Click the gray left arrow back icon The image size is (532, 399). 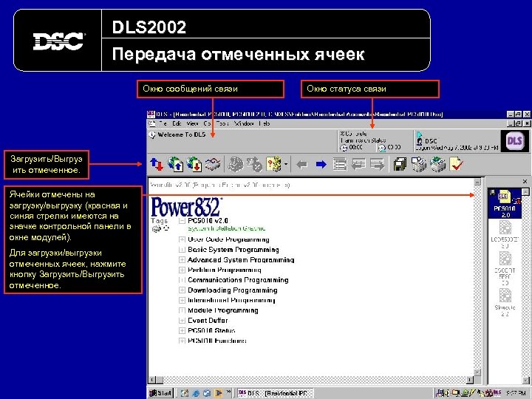tap(301, 165)
